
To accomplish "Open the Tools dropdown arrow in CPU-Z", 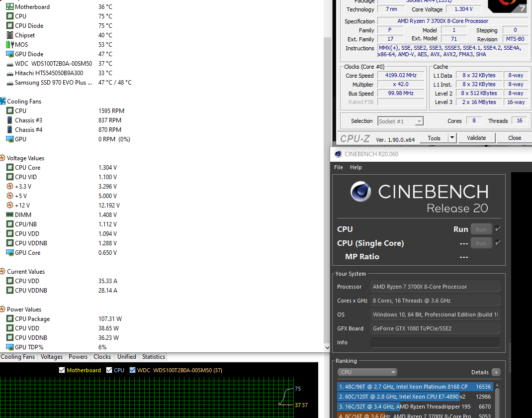I will pyautogui.click(x=452, y=138).
